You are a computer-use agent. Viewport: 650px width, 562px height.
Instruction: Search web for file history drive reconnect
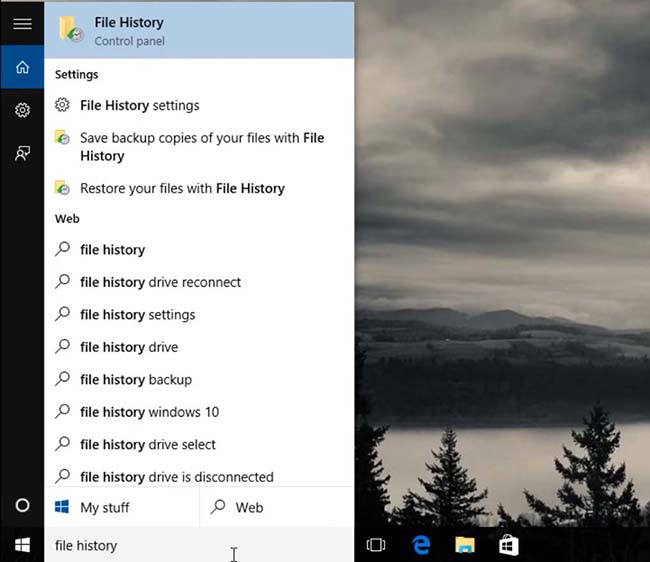click(x=199, y=282)
